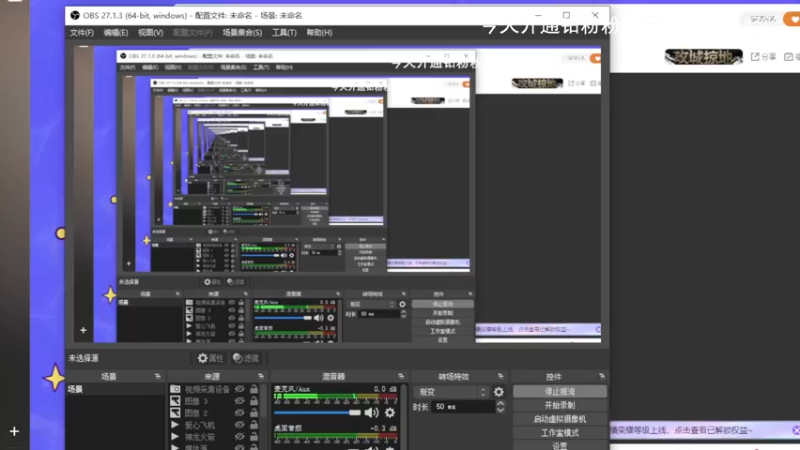The height and width of the screenshot is (450, 800).
Task: Open the 渐变 transition dropdown
Action: 452,392
